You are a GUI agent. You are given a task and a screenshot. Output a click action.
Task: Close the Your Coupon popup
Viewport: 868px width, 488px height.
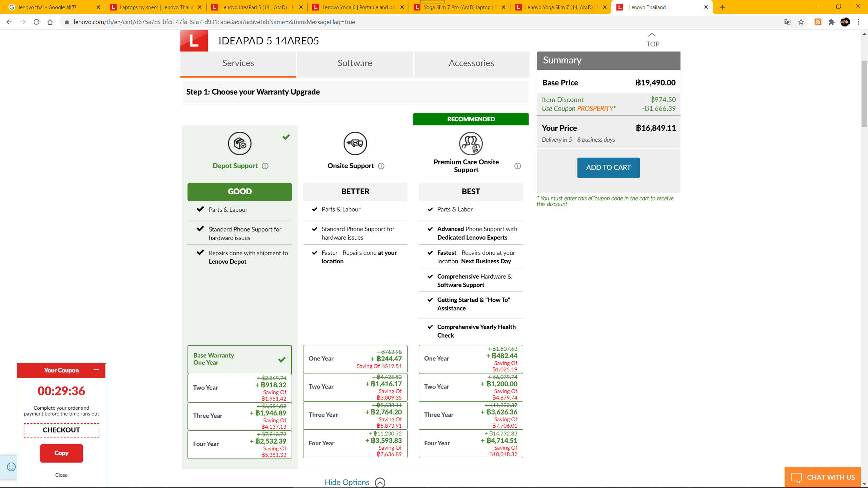point(61,475)
